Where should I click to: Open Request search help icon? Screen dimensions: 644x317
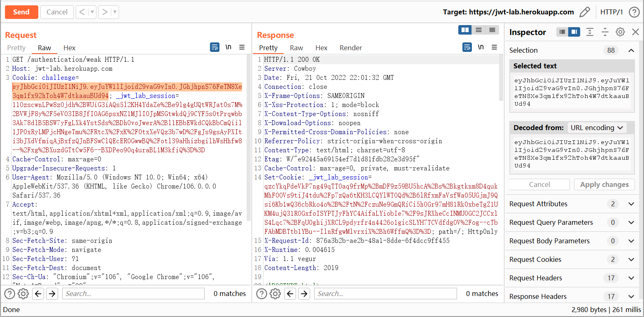coord(9,294)
